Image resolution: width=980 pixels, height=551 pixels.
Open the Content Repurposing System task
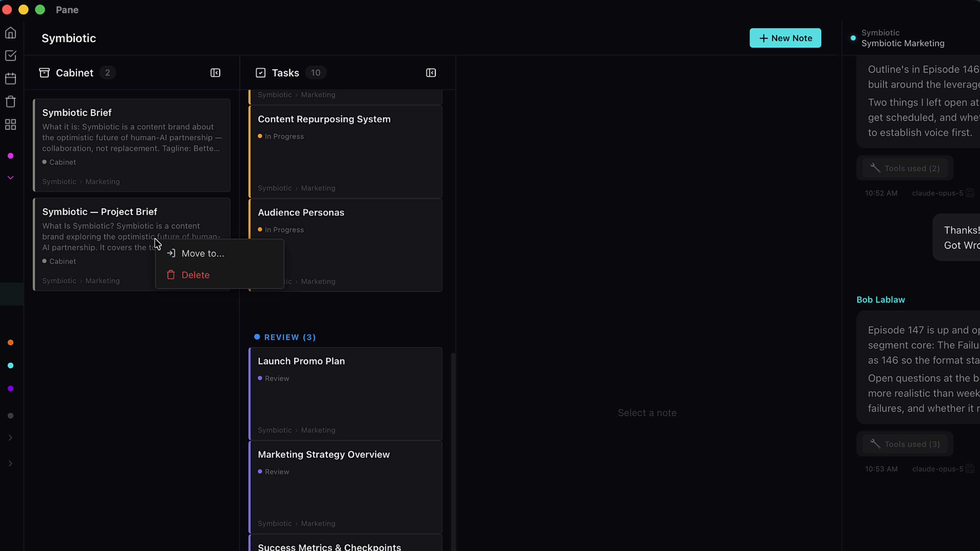pyautogui.click(x=345, y=152)
